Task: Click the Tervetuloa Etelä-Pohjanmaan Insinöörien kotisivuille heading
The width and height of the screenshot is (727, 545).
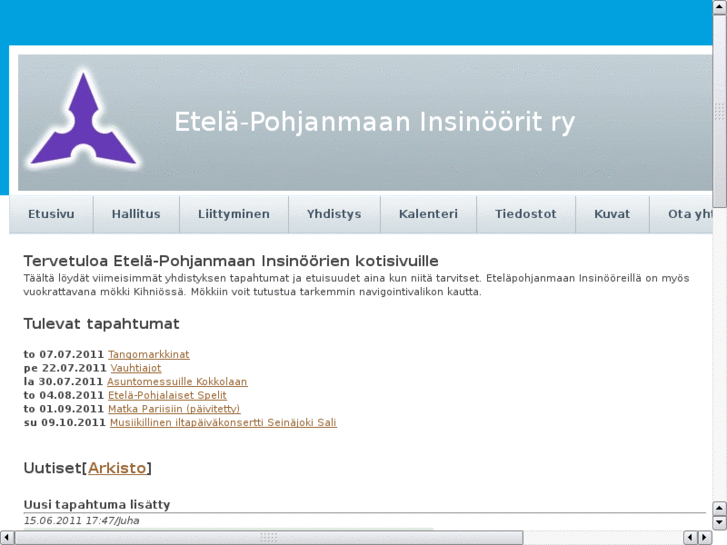Action: click(231, 261)
